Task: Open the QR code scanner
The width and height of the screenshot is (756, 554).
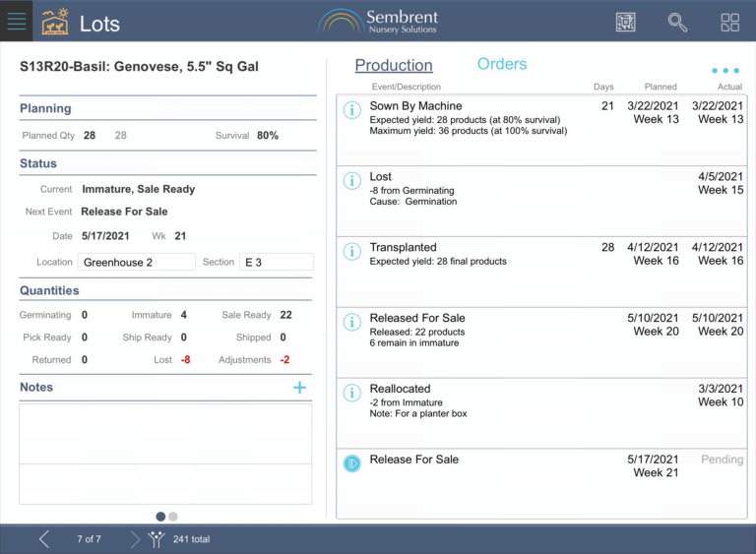Action: [626, 22]
